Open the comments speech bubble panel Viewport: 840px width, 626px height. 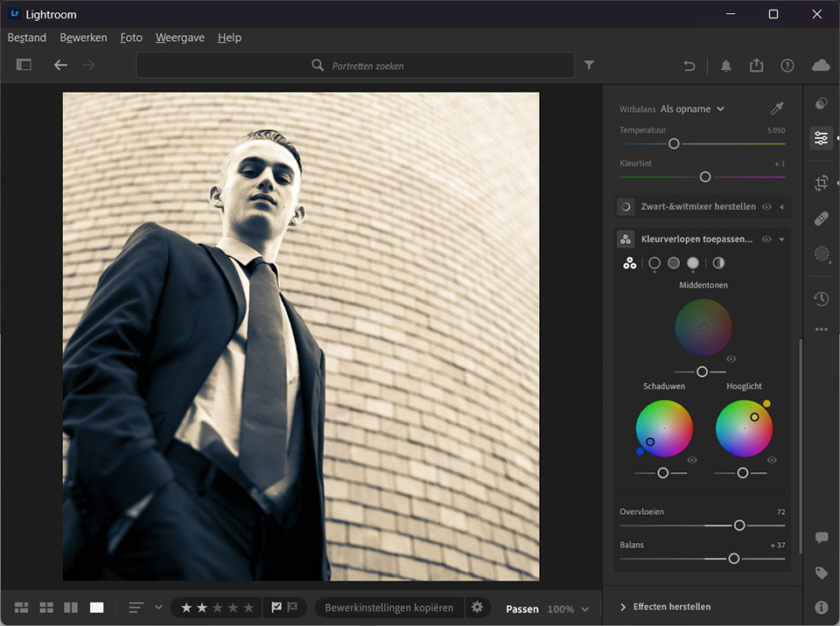click(822, 537)
